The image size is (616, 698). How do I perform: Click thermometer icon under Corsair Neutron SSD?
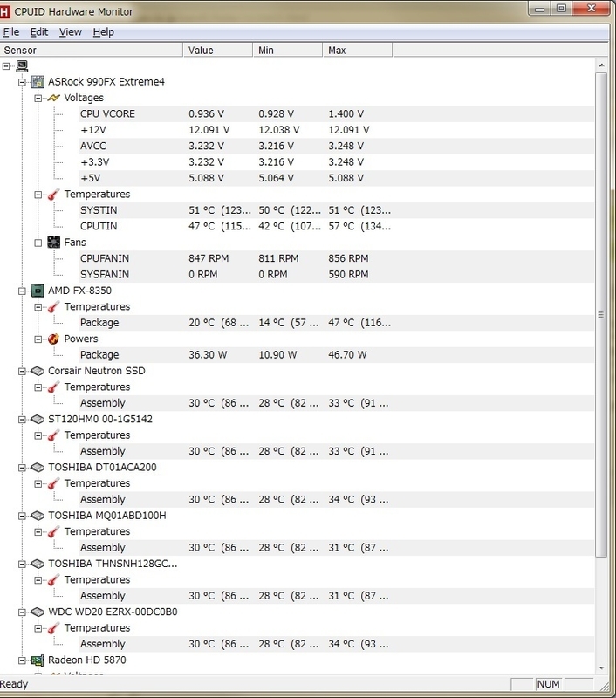point(53,387)
